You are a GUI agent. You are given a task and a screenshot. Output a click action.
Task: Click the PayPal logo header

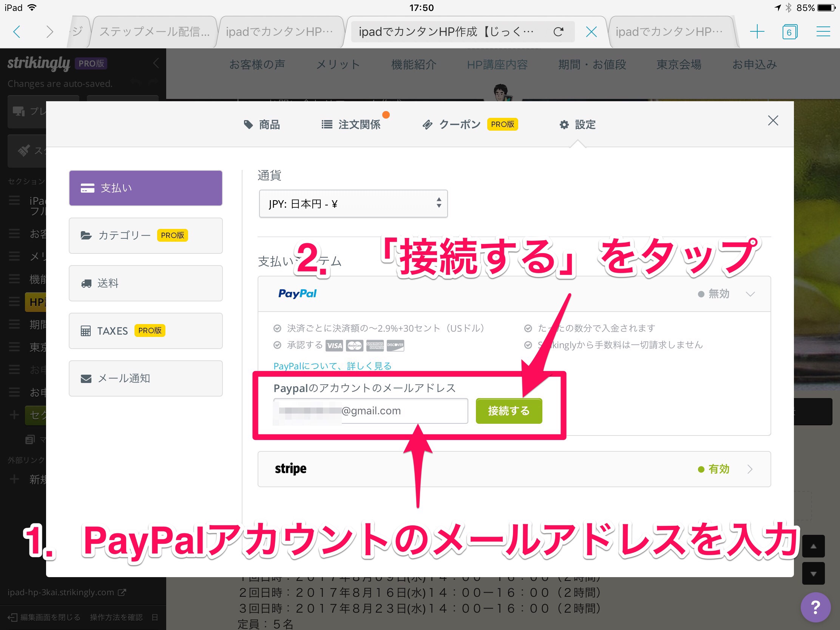coord(297,293)
